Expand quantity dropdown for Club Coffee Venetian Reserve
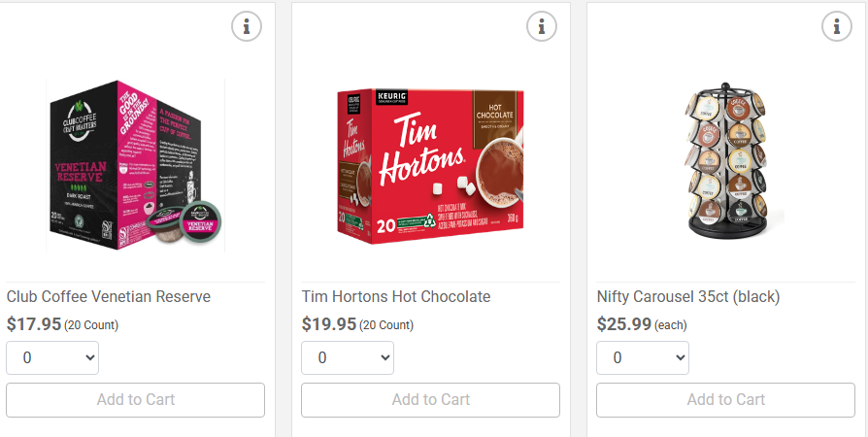 point(52,357)
